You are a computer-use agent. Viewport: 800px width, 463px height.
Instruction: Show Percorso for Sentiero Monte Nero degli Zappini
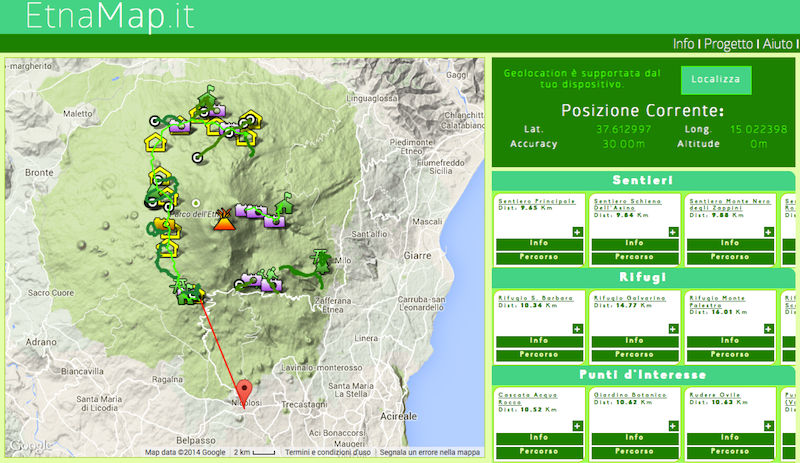point(730,257)
